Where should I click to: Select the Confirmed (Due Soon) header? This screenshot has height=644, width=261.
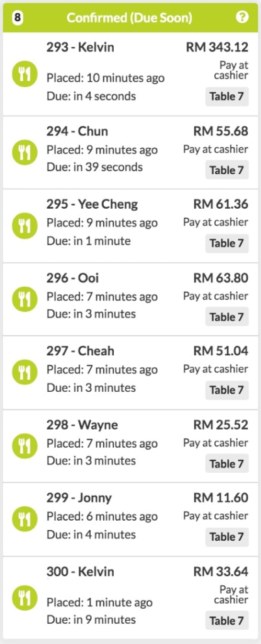click(131, 18)
